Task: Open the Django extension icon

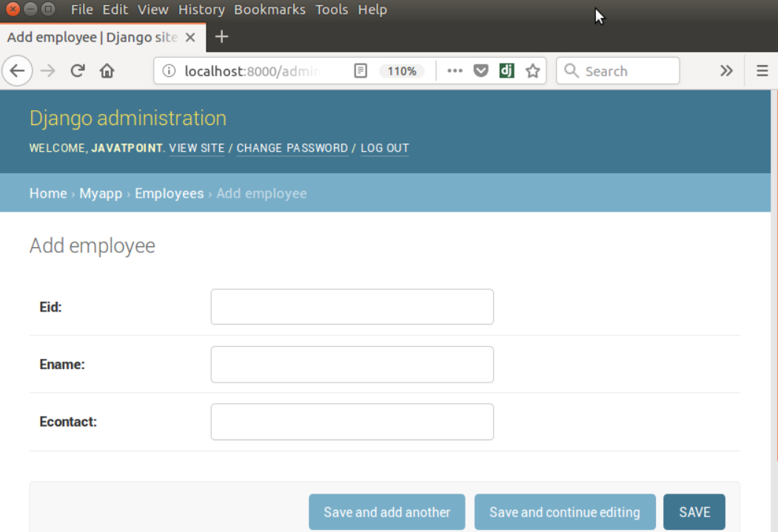Action: [506, 71]
